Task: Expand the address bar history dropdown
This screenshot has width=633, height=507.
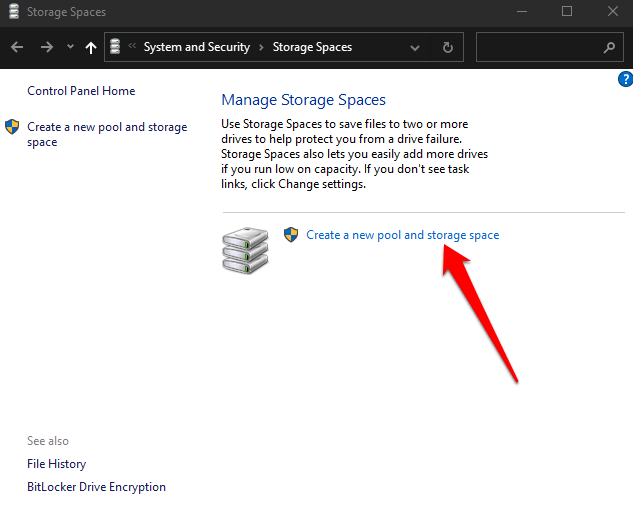Action: click(x=415, y=47)
